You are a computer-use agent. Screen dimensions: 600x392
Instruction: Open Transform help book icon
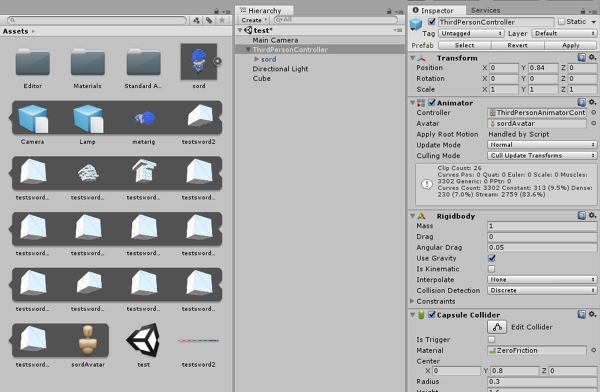point(582,57)
